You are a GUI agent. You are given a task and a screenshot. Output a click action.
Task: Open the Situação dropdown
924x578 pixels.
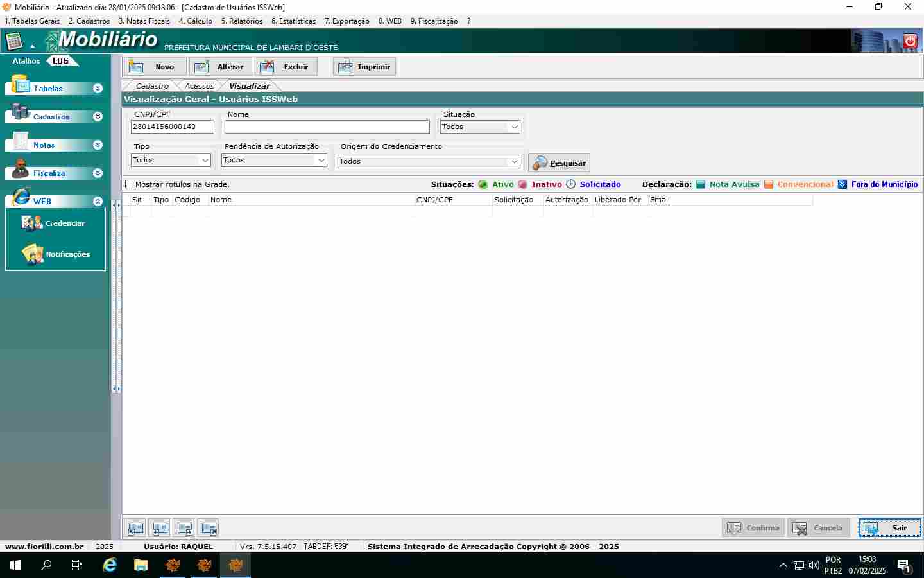coord(514,127)
